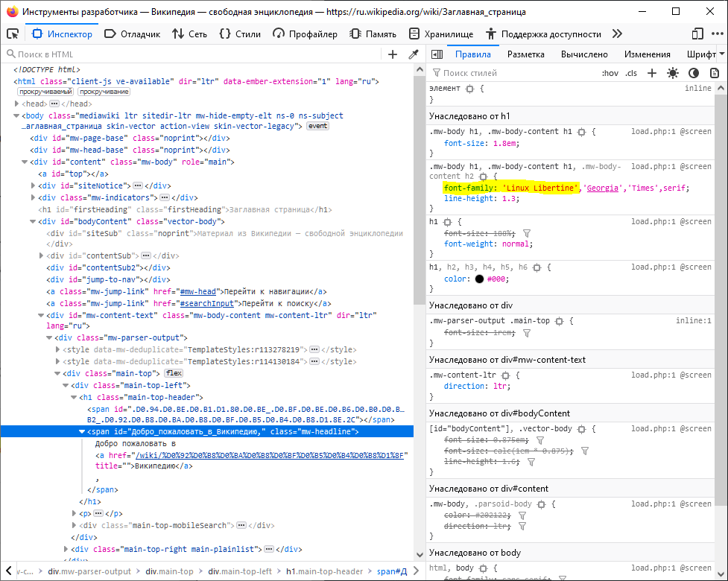
Task: Open the black #000 color swatch
Action: pyautogui.click(x=479, y=279)
